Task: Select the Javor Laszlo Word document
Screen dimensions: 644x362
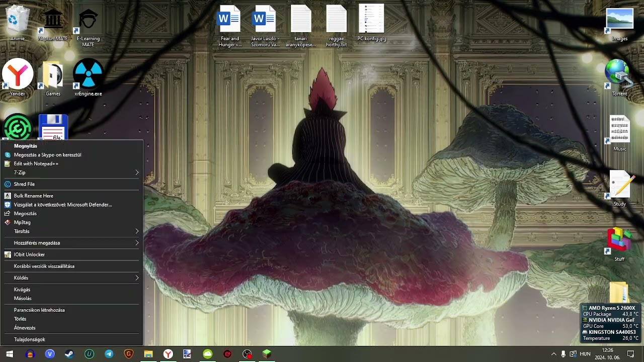Action: [265, 26]
